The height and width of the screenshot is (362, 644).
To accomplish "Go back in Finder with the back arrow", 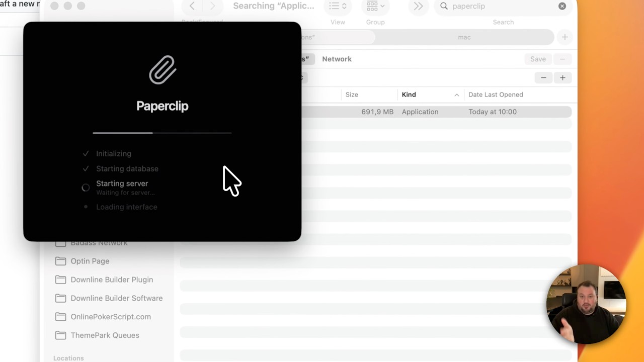I will tap(192, 6).
